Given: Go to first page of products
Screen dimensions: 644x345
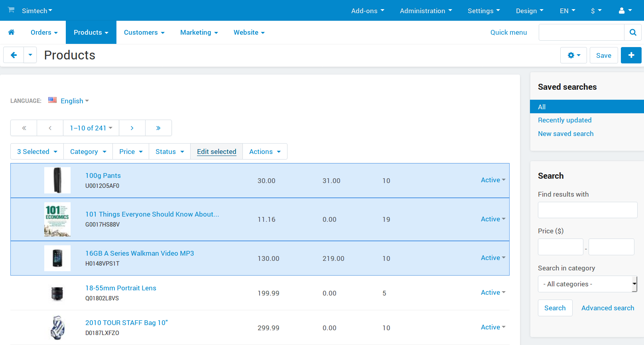Looking at the screenshot, I should tap(24, 128).
